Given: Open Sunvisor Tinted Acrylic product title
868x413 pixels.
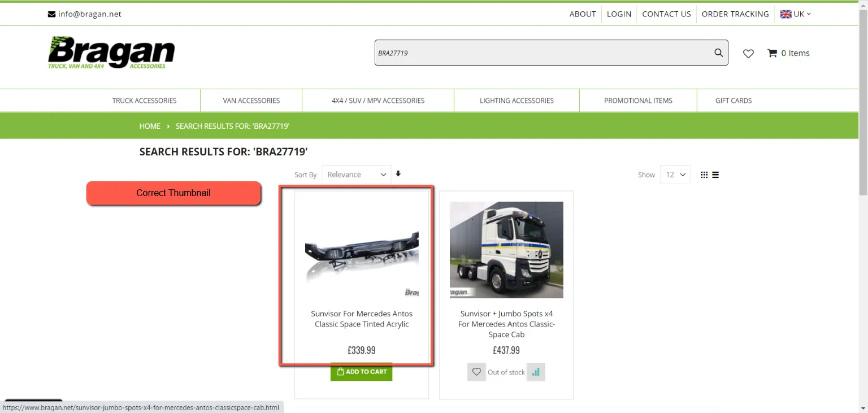Looking at the screenshot, I should [x=362, y=319].
